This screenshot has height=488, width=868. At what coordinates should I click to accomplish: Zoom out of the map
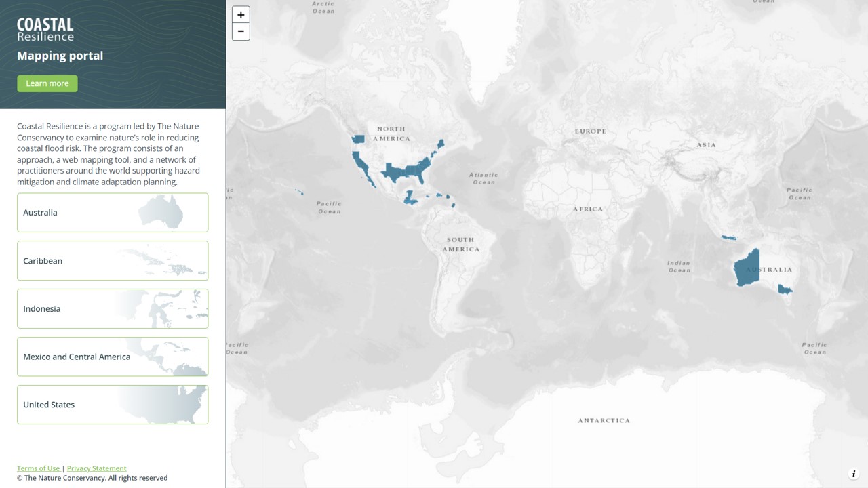pos(241,31)
